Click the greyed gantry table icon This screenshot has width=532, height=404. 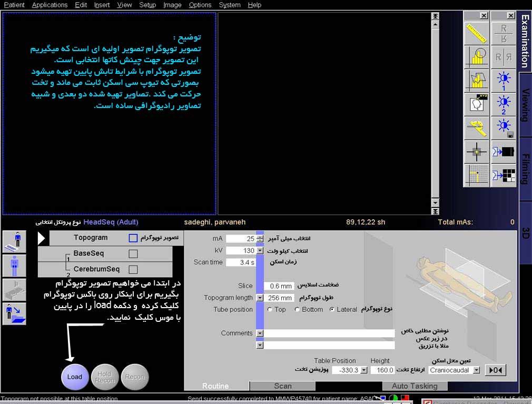click(x=14, y=290)
